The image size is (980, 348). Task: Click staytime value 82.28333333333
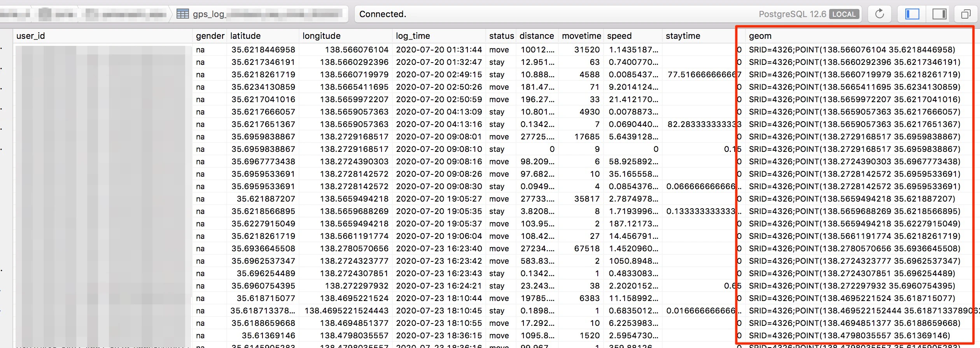click(704, 124)
